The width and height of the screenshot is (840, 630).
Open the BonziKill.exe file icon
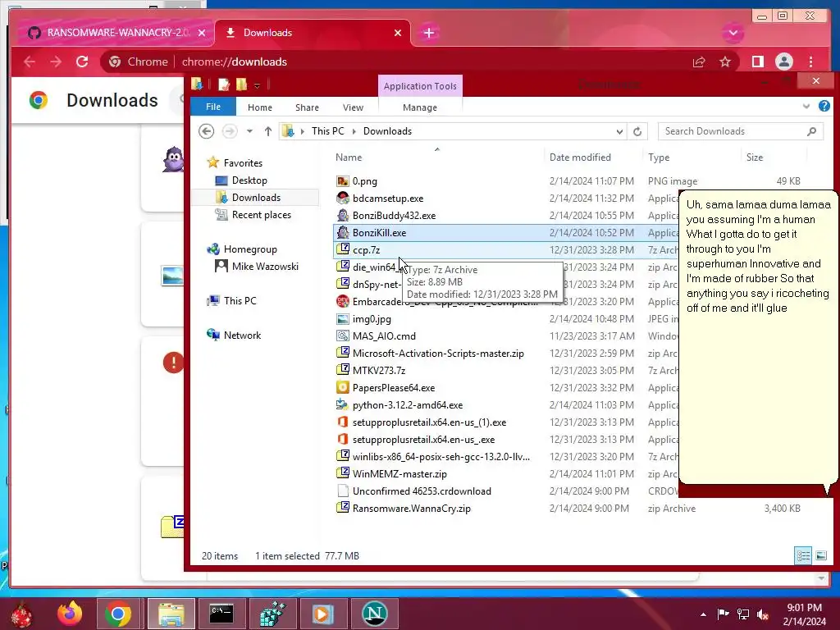(x=343, y=232)
